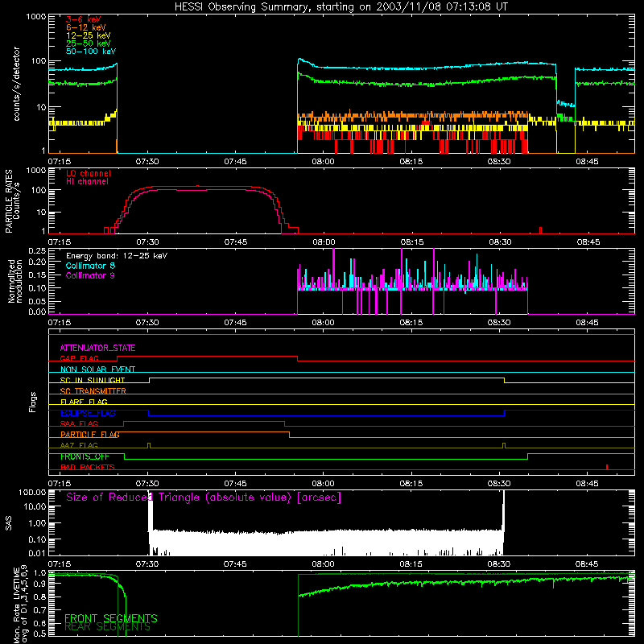
Task: Click the ECLIPSE_FLAG label
Action: tap(88, 413)
